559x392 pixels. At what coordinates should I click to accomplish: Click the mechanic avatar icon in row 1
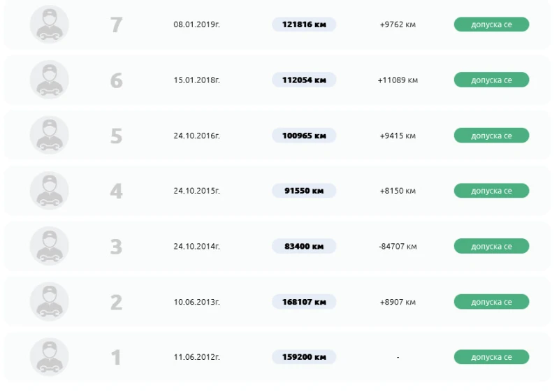(x=50, y=357)
